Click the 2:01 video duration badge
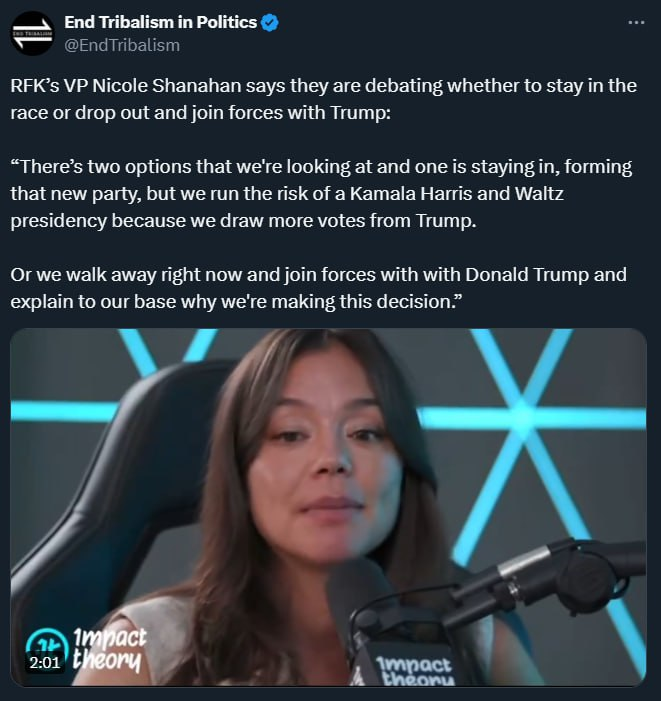Viewport: 661px width, 701px height. click(x=45, y=662)
